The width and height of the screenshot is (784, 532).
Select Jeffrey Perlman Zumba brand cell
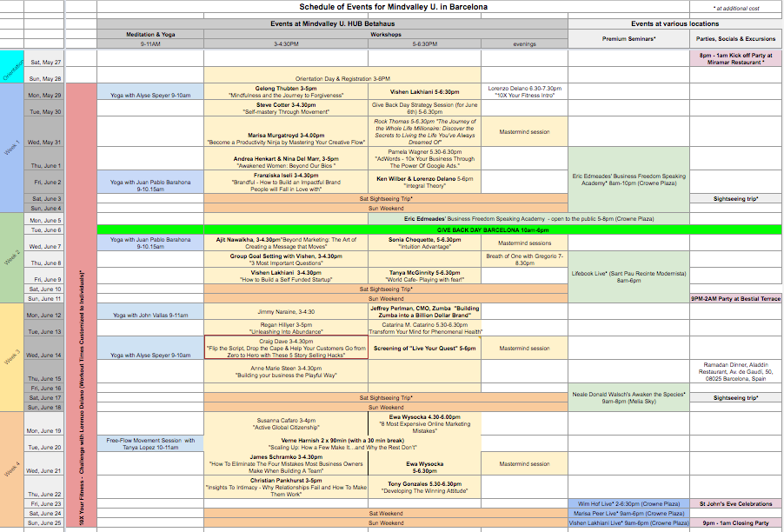point(424,311)
